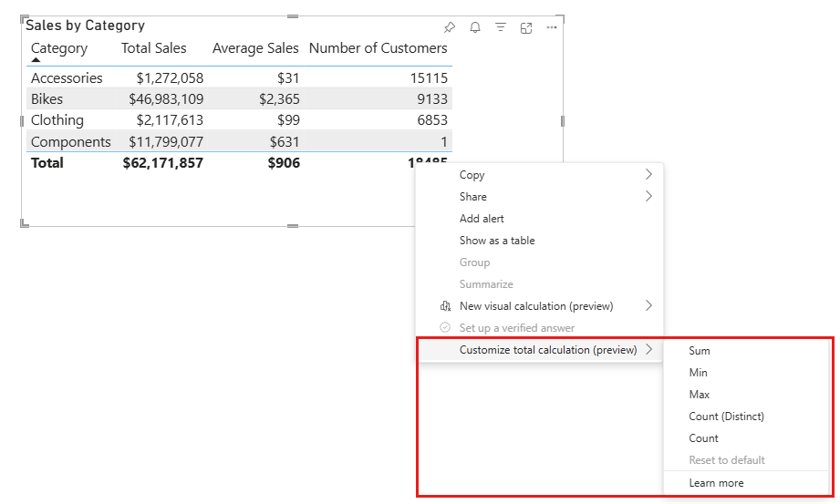840x504 pixels.
Task: Expand the New visual calculation submenu arrow
Action: click(x=648, y=306)
